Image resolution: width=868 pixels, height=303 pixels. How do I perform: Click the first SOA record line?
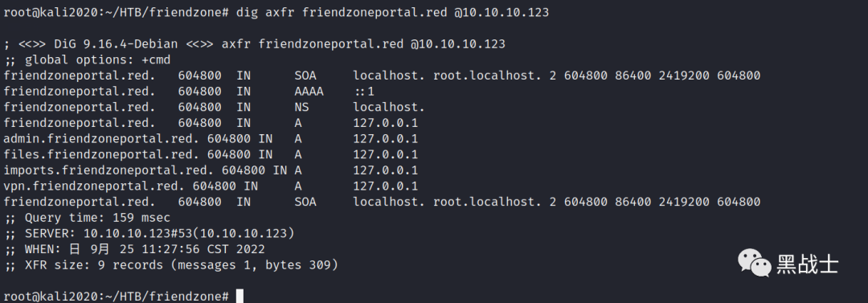click(382, 76)
